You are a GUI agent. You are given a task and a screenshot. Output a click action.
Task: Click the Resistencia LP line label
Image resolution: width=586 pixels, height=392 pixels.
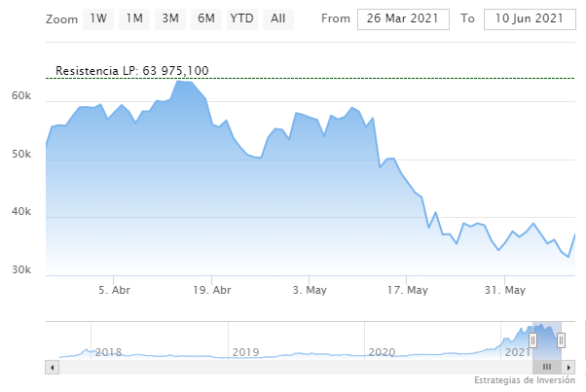pos(131,71)
